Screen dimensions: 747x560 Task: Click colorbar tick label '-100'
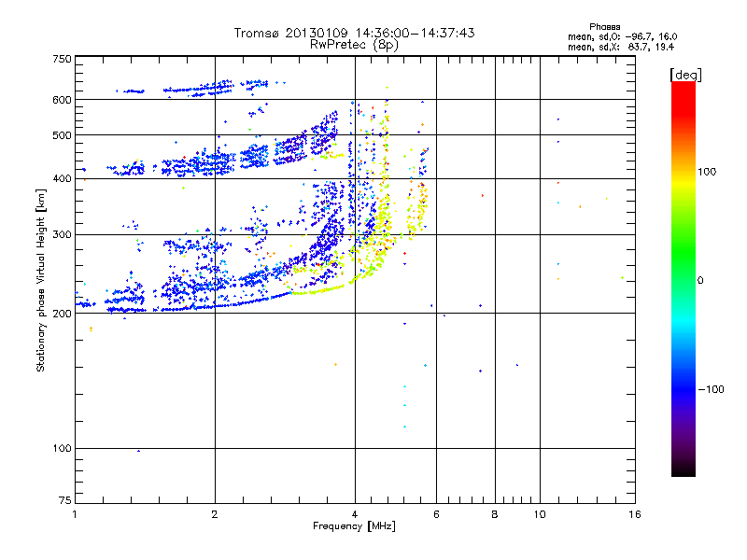[711, 389]
